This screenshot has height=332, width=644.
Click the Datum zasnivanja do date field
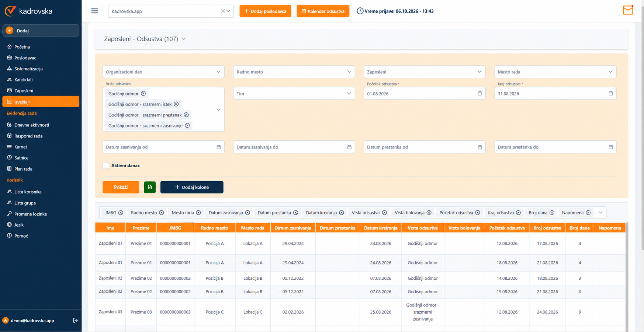coord(294,147)
